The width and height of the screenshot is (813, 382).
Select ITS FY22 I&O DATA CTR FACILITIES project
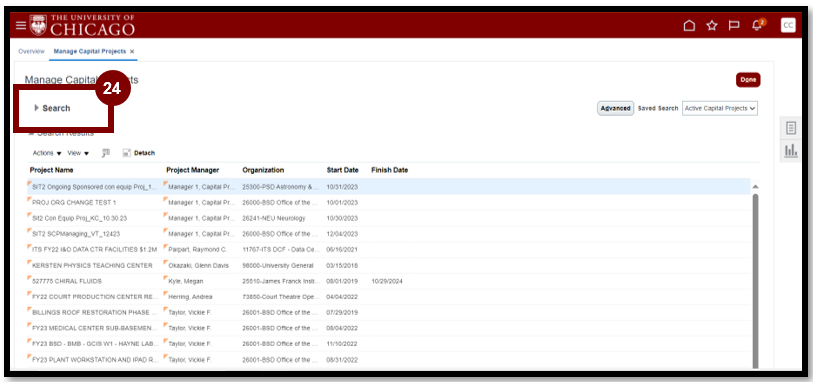click(x=94, y=249)
